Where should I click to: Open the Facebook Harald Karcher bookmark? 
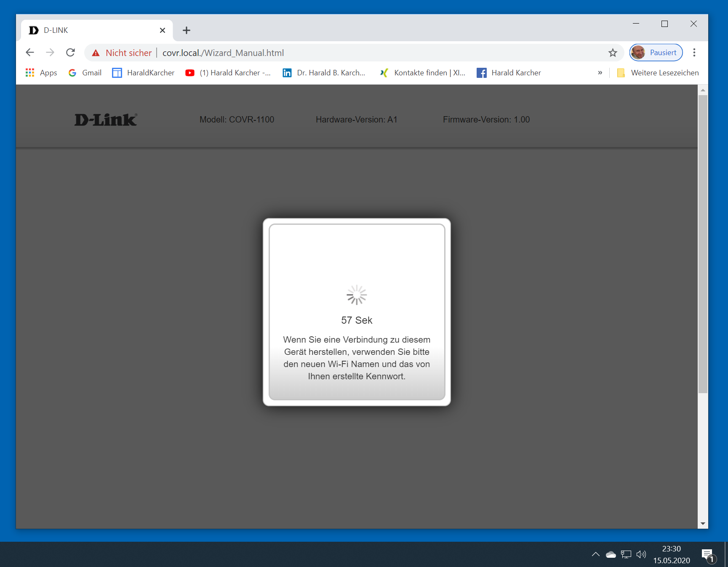(509, 73)
